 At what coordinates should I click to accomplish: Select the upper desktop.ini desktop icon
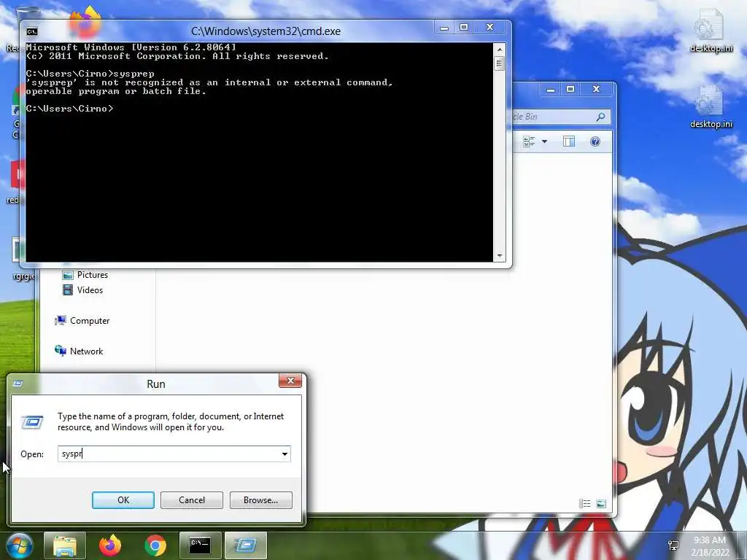click(x=711, y=29)
